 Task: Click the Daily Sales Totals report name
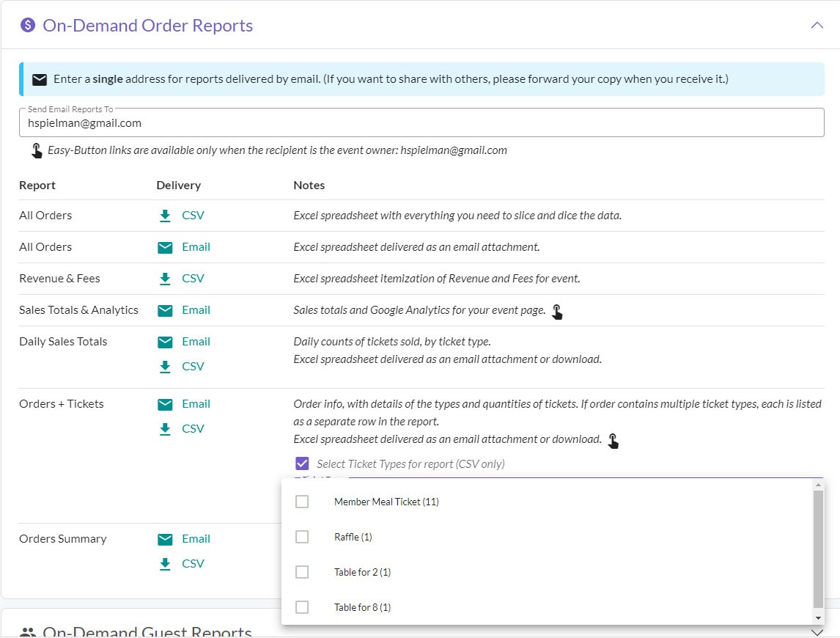pos(63,342)
